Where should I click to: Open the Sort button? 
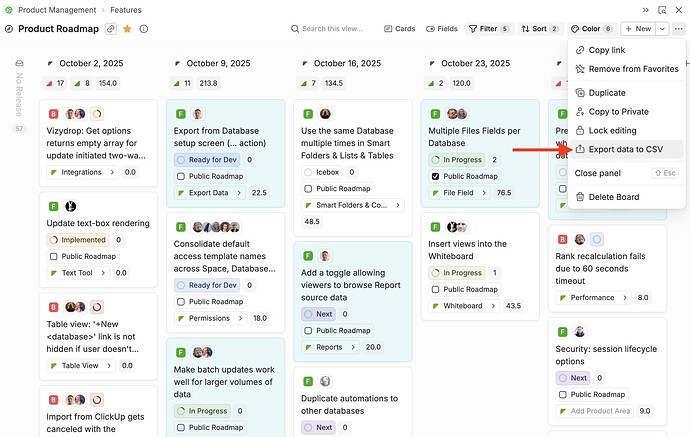pos(540,29)
